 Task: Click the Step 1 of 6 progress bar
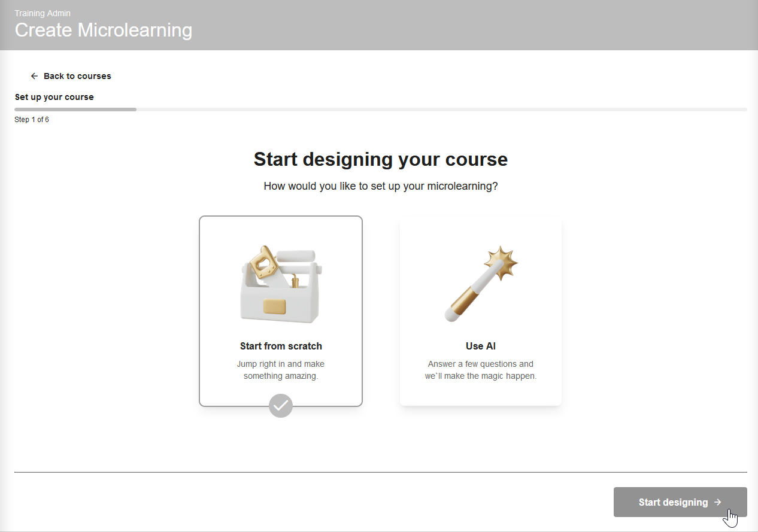75,110
